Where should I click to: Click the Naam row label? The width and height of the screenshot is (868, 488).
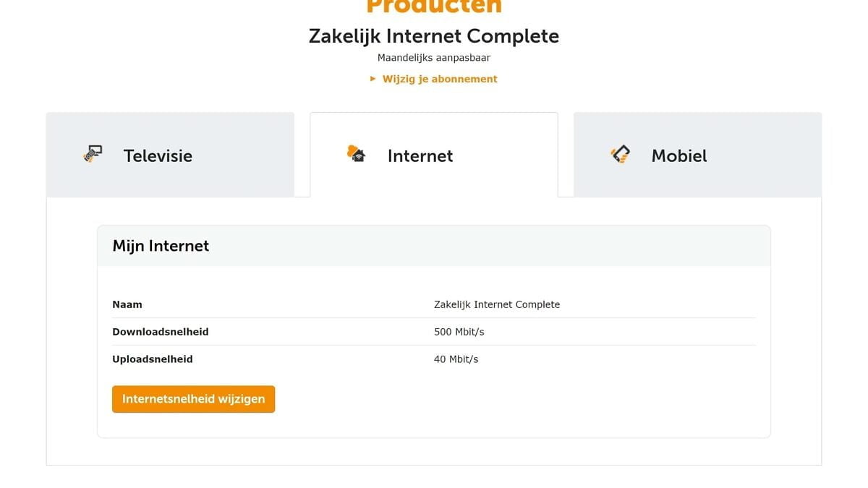click(x=127, y=304)
